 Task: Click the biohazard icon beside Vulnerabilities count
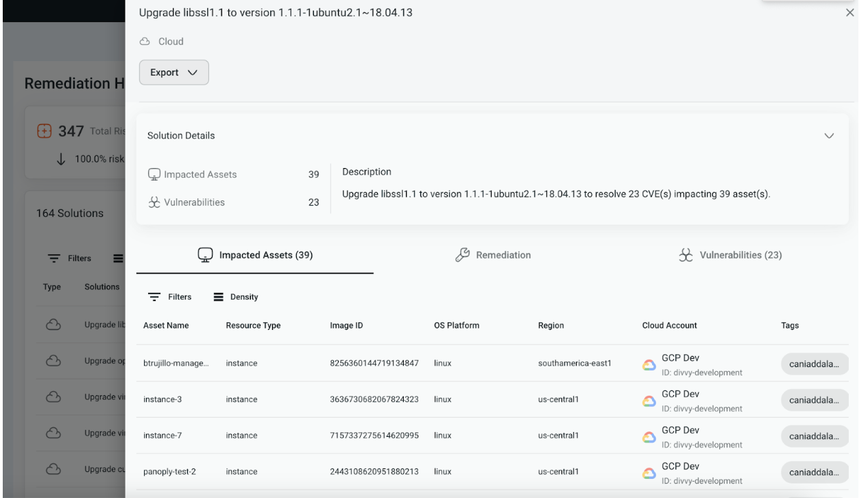(x=154, y=202)
